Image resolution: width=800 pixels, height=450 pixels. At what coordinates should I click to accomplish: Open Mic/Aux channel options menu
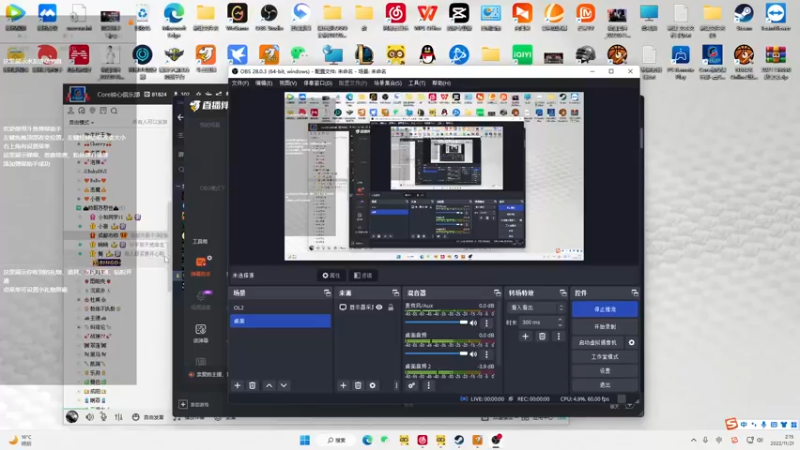(486, 322)
